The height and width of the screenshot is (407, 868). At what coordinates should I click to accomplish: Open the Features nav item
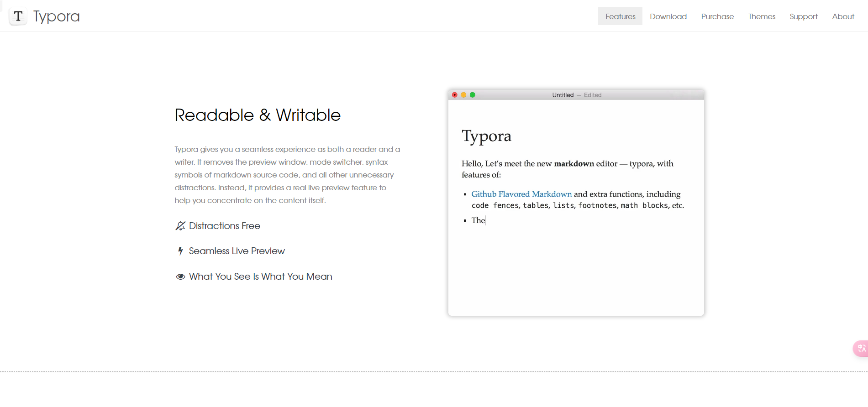pos(620,16)
